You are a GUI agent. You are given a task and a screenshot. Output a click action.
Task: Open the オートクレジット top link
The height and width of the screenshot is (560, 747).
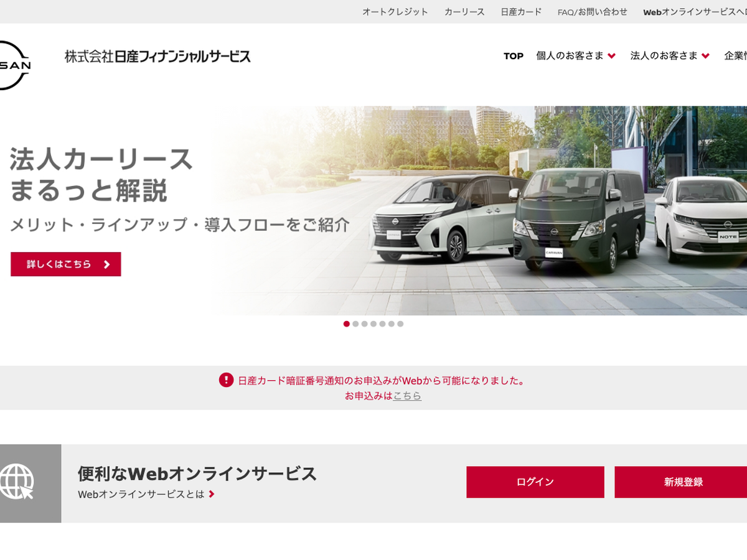(395, 12)
